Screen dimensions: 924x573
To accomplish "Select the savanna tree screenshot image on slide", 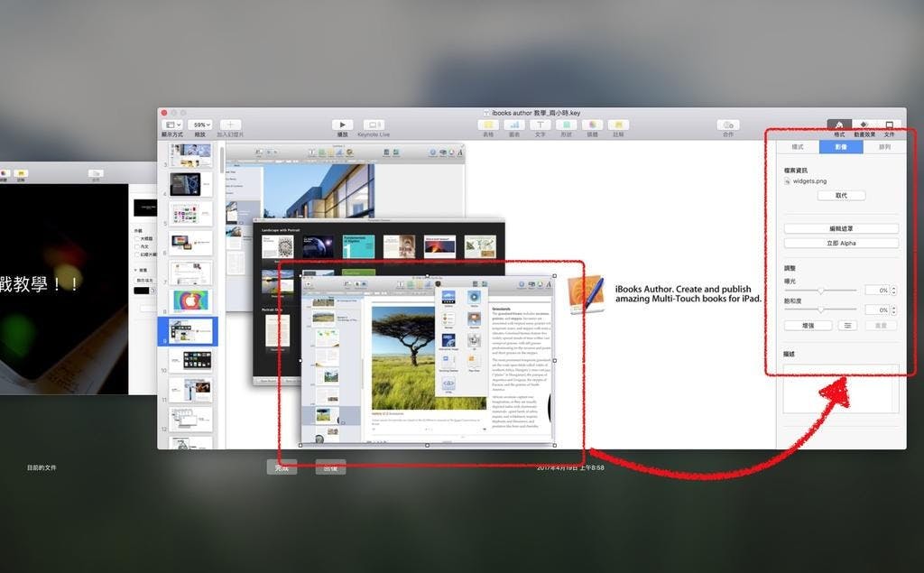I will coord(427,360).
